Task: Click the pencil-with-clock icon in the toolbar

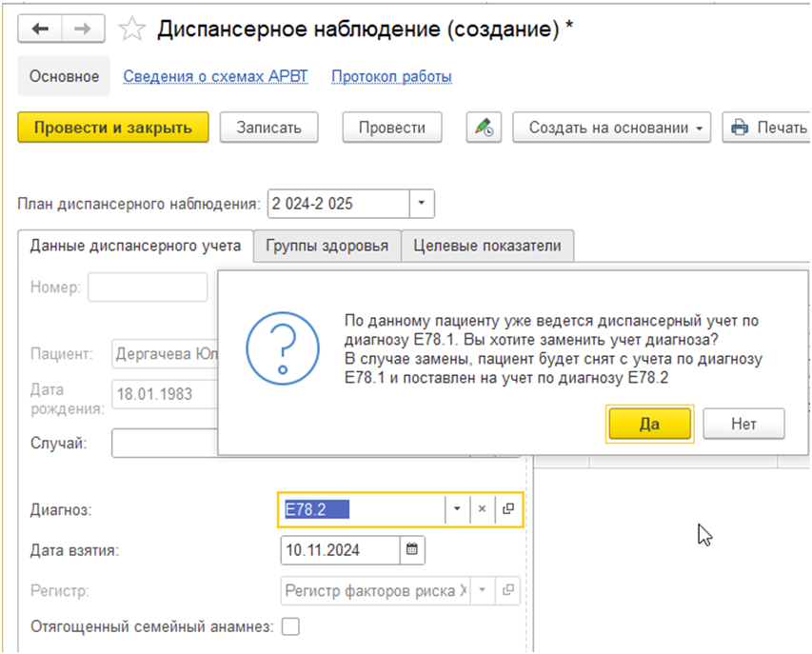Action: coord(484,128)
